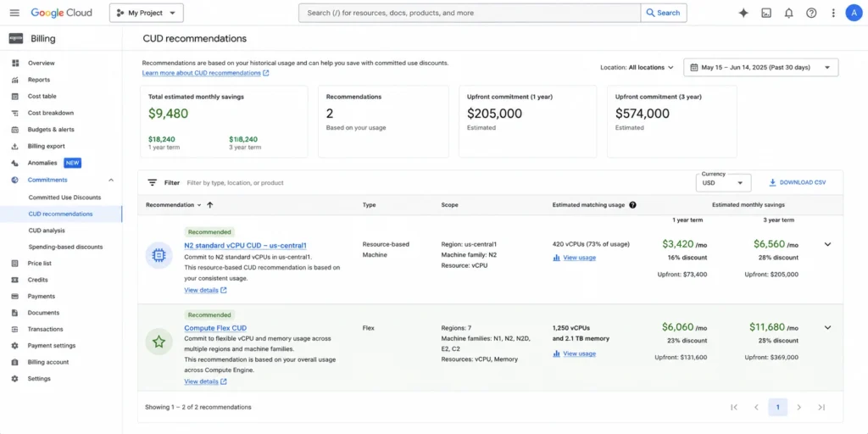Click the Settings gear icon in sidebar
868x434 pixels.
click(15, 379)
